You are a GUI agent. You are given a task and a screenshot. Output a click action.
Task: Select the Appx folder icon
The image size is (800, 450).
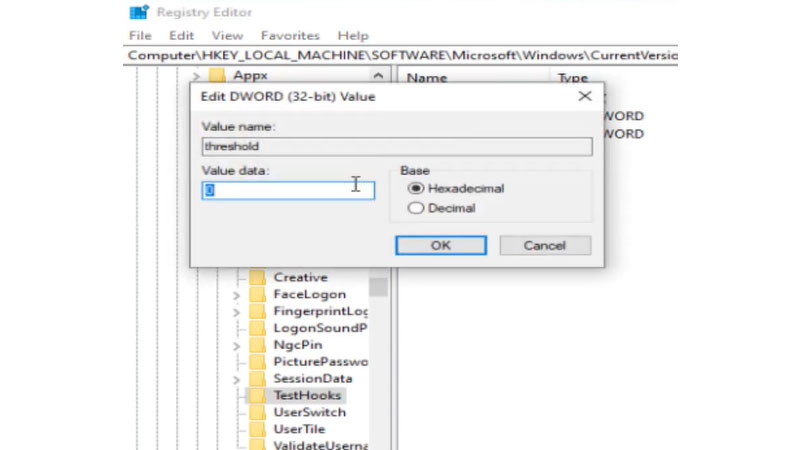[x=217, y=76]
